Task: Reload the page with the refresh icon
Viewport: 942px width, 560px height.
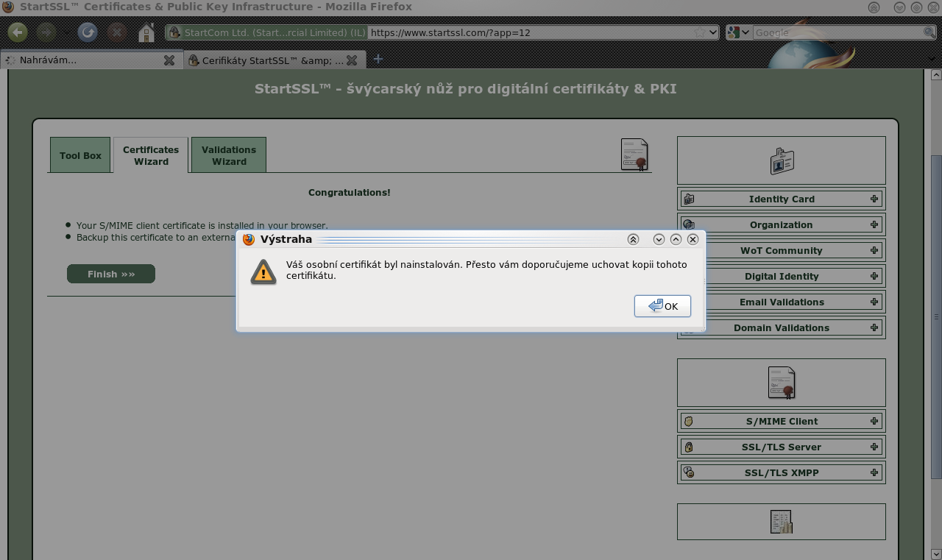Action: (88, 32)
